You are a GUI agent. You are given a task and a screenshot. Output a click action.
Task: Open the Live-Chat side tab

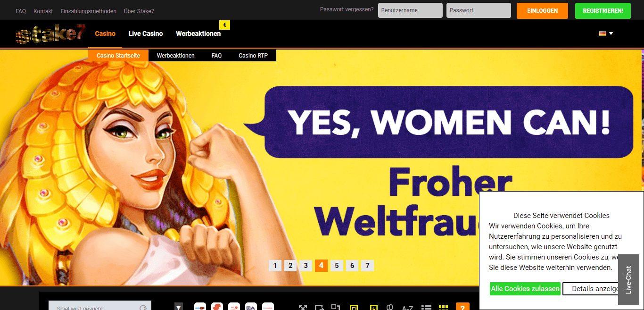coord(628,280)
